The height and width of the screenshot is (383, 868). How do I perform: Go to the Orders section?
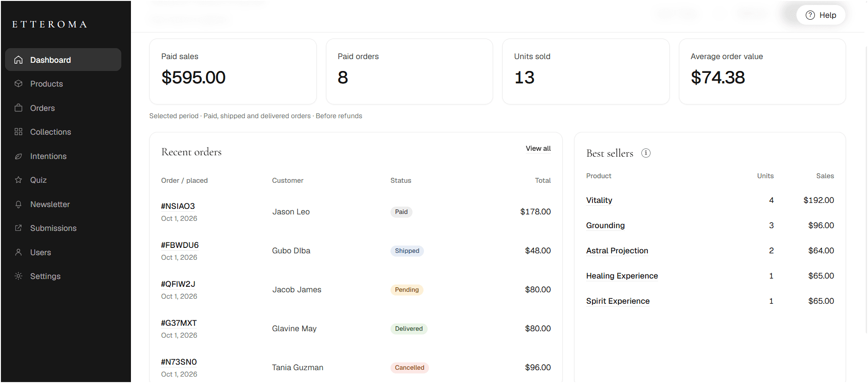pyautogui.click(x=63, y=108)
